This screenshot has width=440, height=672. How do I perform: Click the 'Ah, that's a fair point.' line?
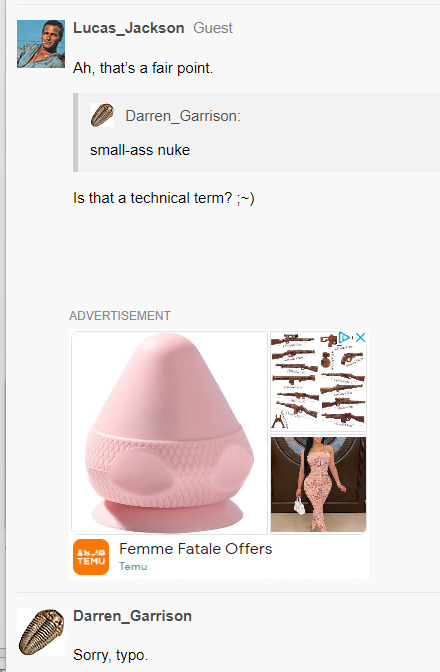143,68
